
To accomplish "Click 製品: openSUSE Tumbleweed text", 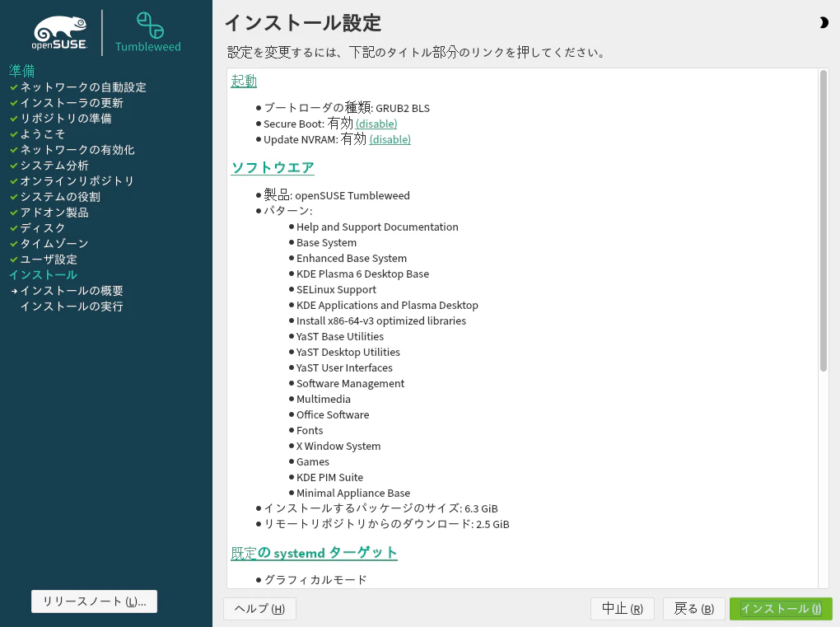I will [x=337, y=195].
